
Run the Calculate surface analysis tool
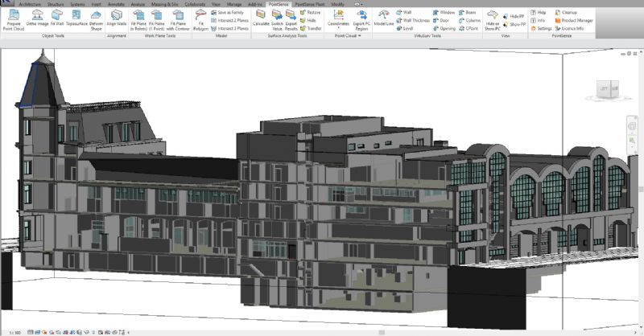pyautogui.click(x=262, y=19)
